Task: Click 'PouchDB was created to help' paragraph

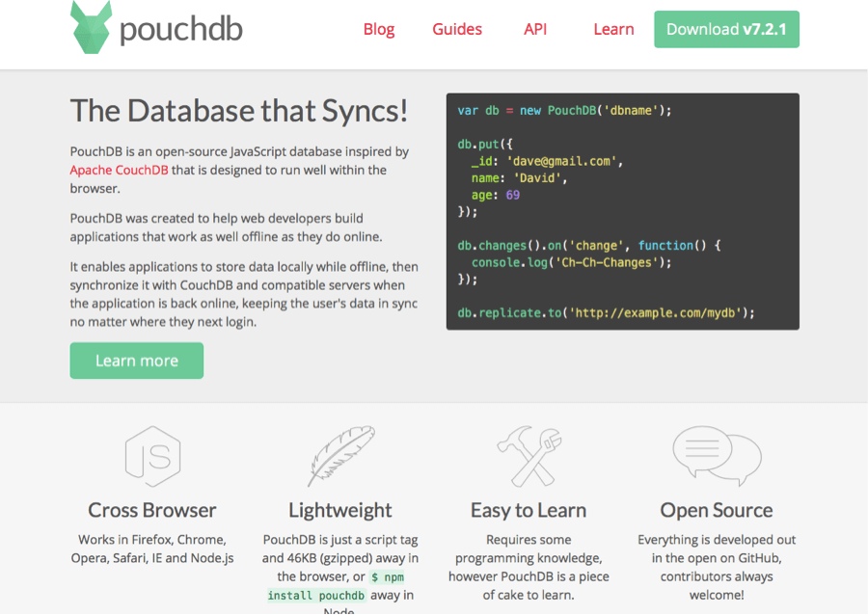Action: [226, 227]
